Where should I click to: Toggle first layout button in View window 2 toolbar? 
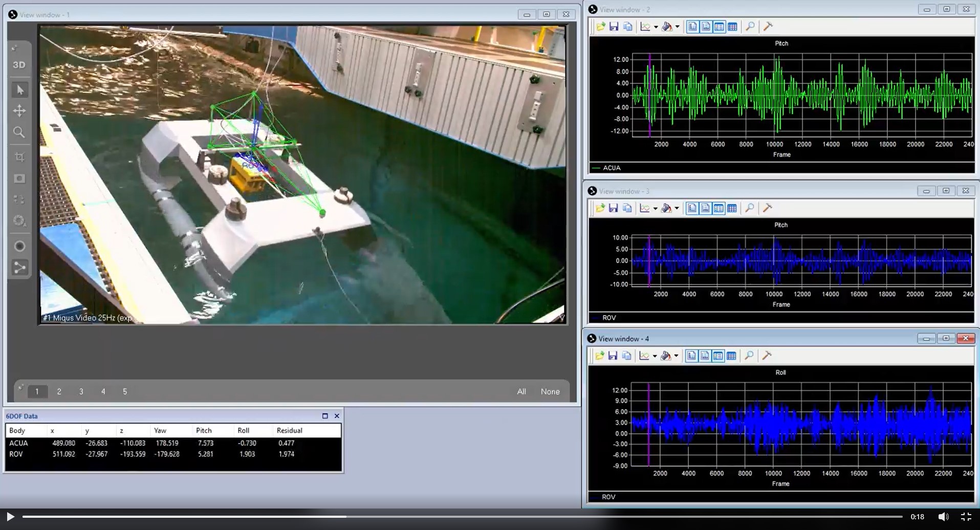click(692, 27)
